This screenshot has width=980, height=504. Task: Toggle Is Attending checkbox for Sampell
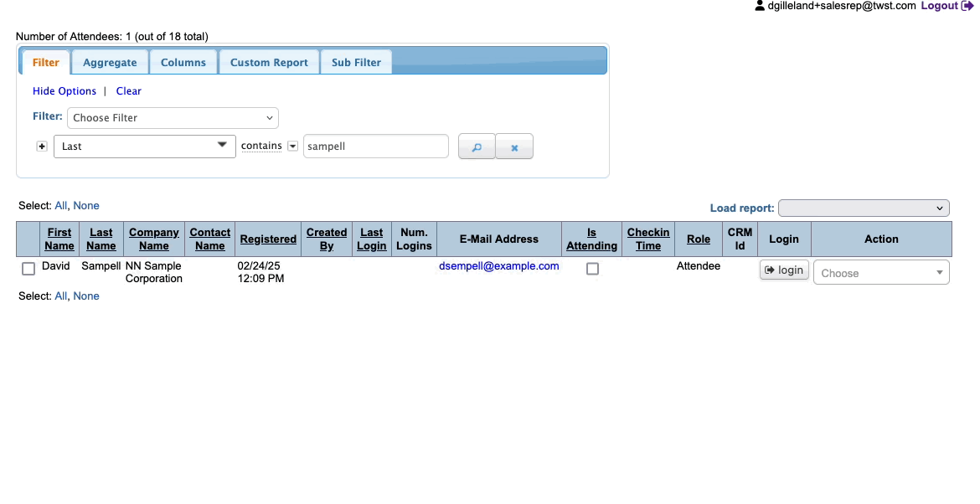pos(592,269)
